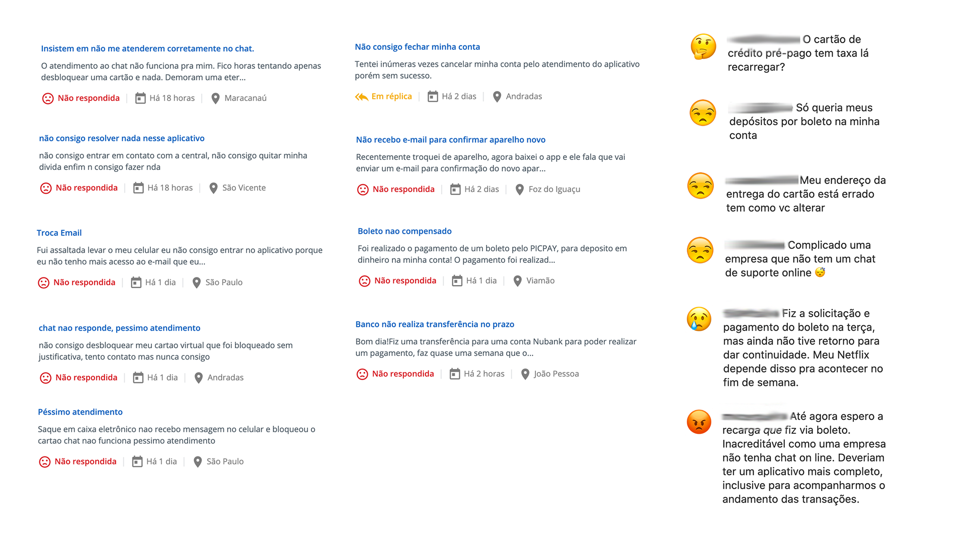Click the thinking face emoji on prepaid card comment
966x560 pixels.
tap(703, 47)
